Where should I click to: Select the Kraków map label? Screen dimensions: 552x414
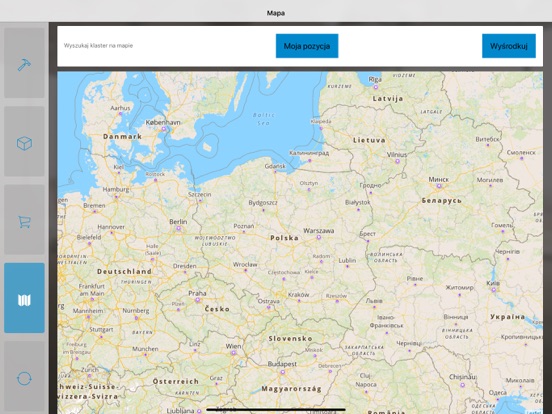click(299, 295)
